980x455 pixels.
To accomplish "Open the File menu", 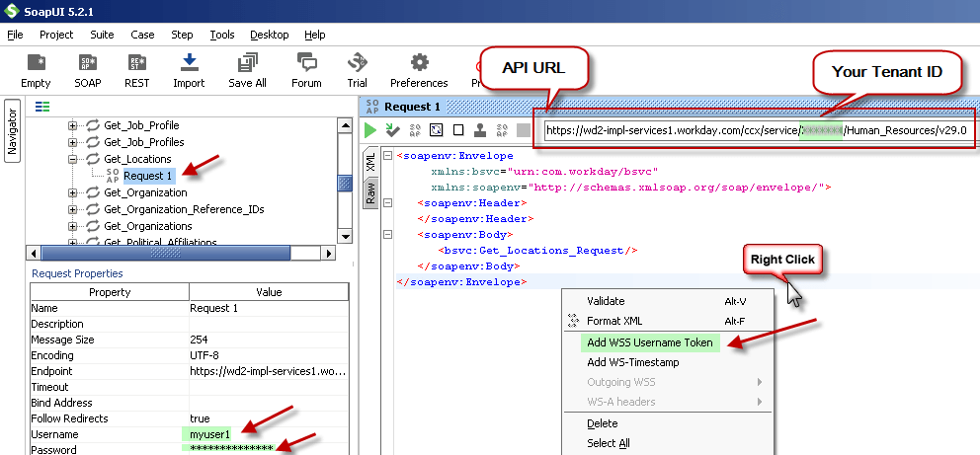I will coord(15,35).
